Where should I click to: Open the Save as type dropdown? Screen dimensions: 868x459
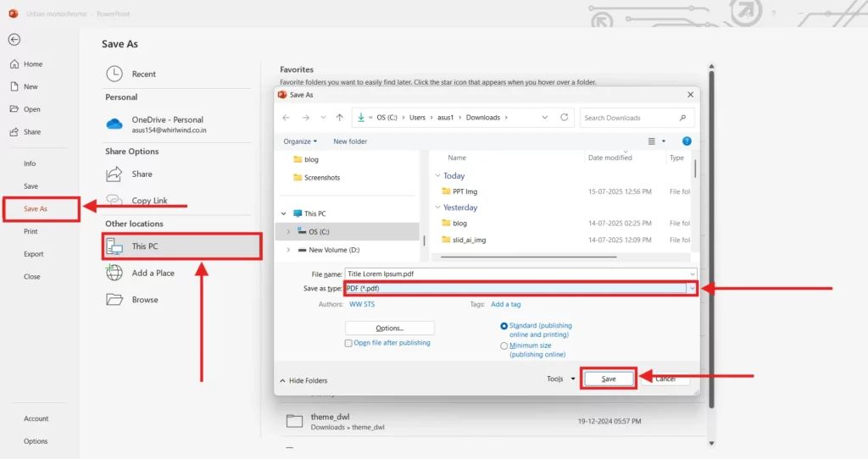pyautogui.click(x=692, y=289)
